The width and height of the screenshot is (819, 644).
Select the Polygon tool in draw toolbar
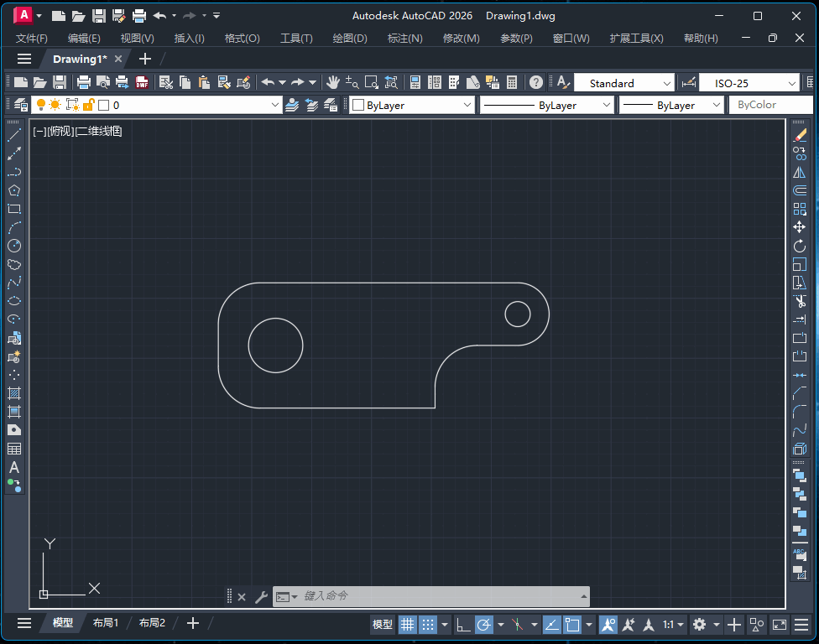coord(14,190)
